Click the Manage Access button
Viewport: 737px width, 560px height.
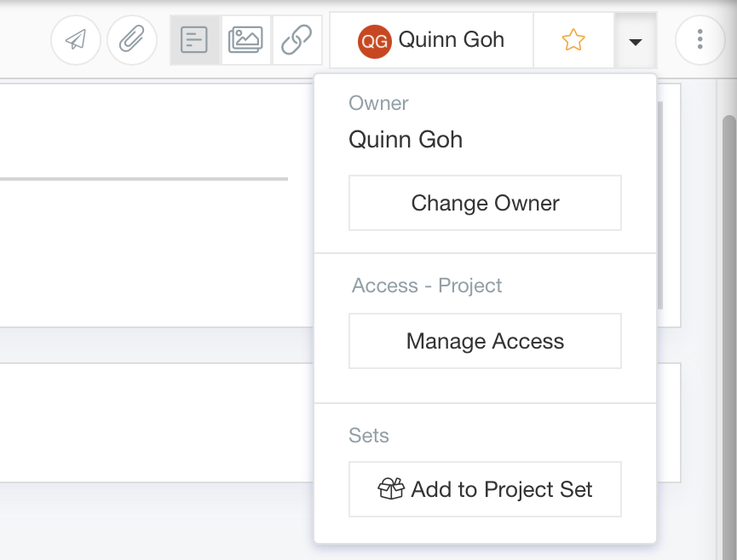click(x=485, y=341)
